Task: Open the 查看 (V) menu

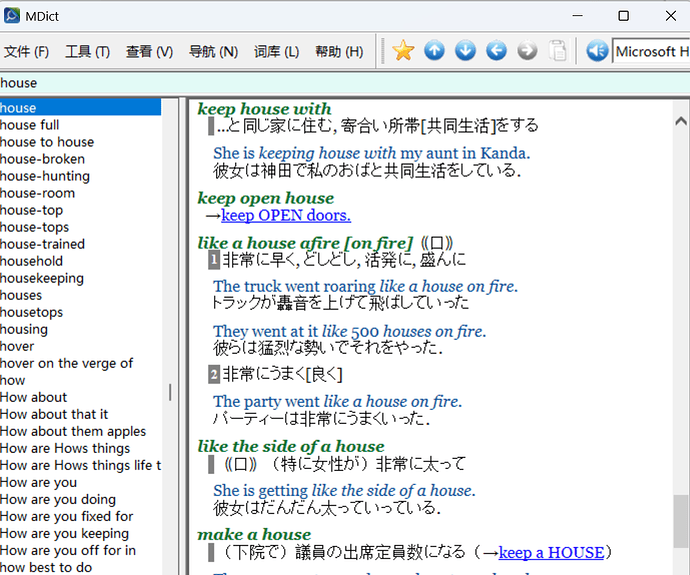Action: click(x=149, y=52)
